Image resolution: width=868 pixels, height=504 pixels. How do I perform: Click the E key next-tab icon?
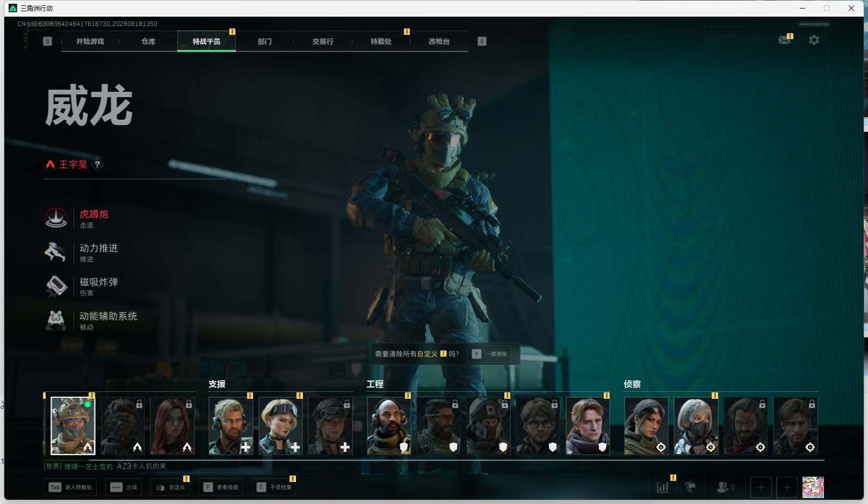pos(482,41)
